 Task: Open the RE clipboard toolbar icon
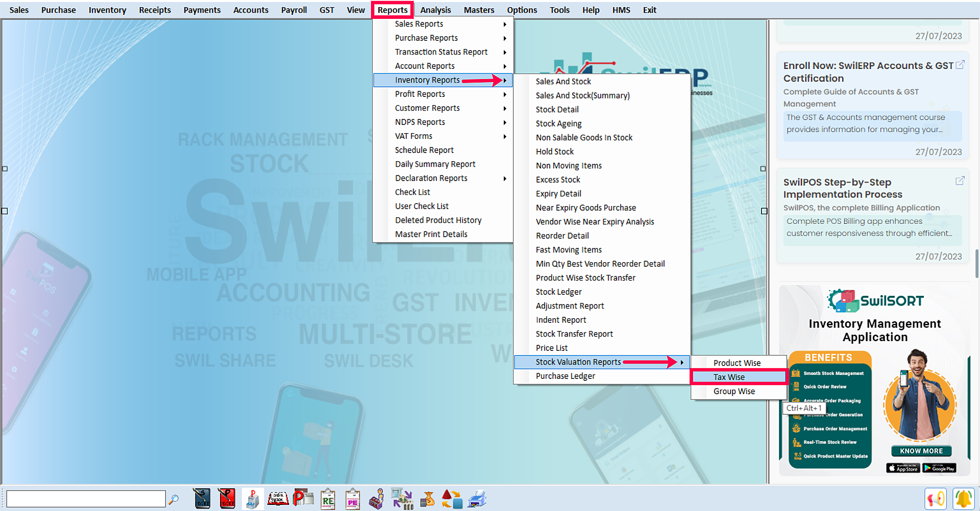[x=328, y=499]
